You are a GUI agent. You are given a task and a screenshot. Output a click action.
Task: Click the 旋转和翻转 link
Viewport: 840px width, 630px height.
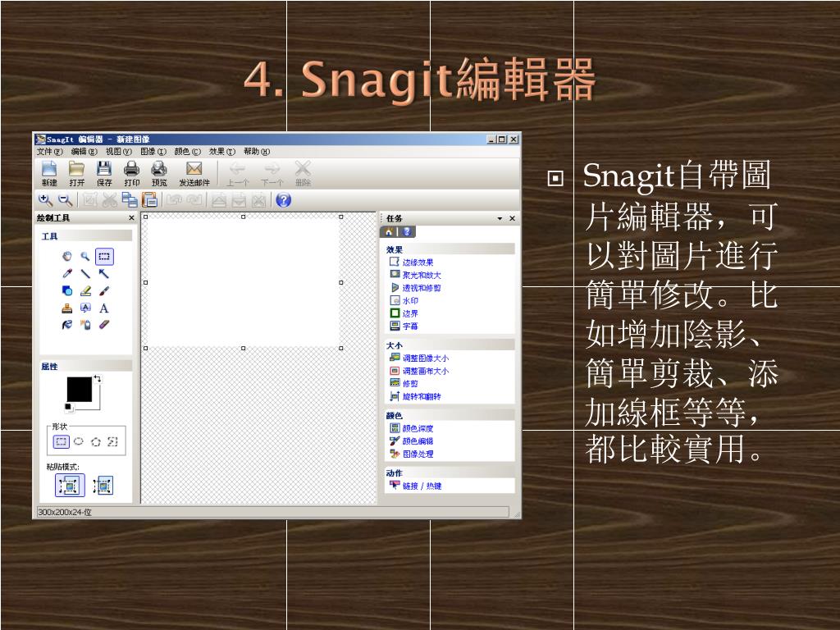[422, 397]
